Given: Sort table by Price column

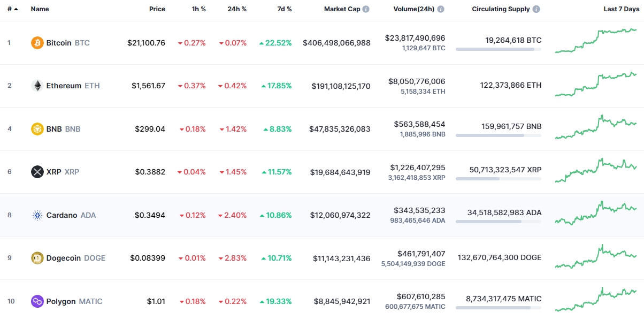Looking at the screenshot, I should (x=157, y=9).
